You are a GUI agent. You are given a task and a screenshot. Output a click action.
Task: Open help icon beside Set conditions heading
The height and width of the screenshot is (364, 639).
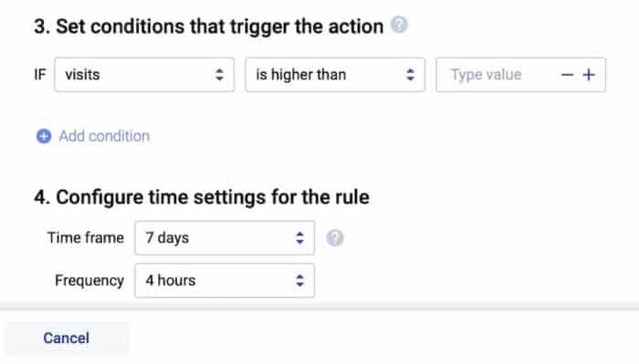click(x=399, y=25)
